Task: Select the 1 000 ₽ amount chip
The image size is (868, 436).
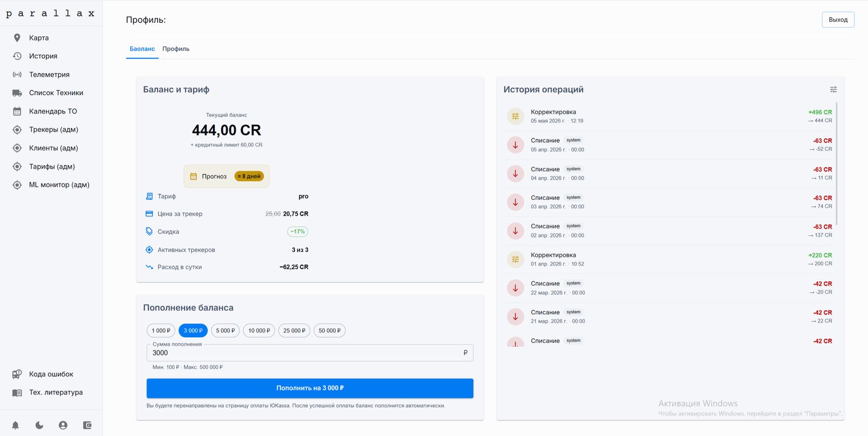Action: (x=161, y=331)
